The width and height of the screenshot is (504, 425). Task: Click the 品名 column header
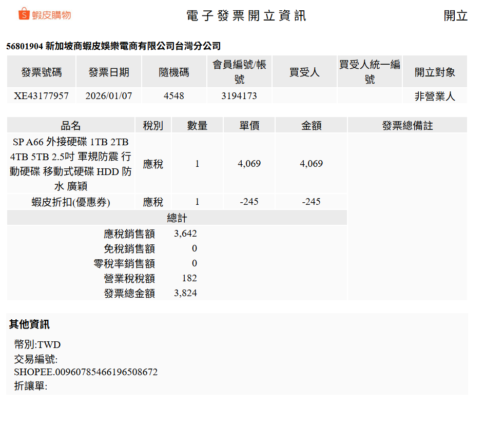(71, 126)
